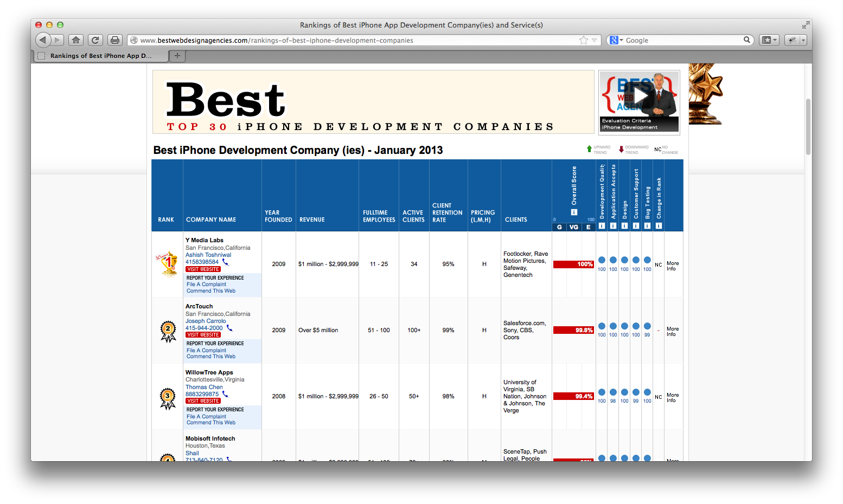843x504 pixels.
Task: Bookmark this page with the star icon
Action: (584, 40)
